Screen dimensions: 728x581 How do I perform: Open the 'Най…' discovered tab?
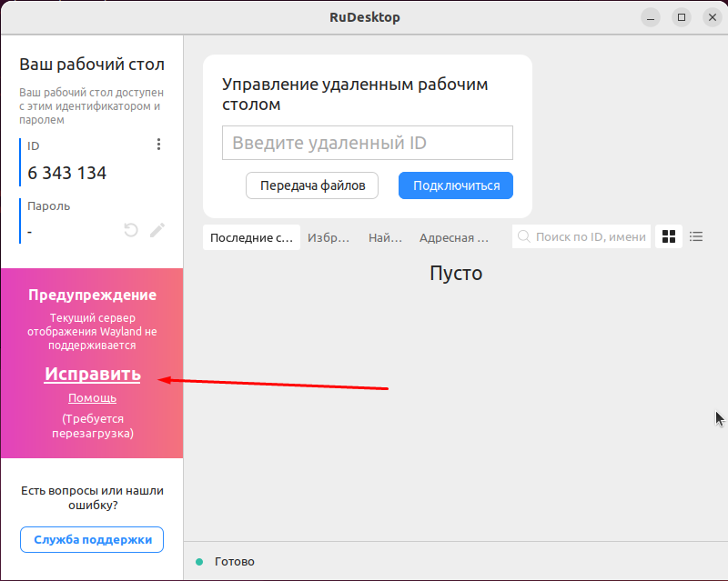385,237
